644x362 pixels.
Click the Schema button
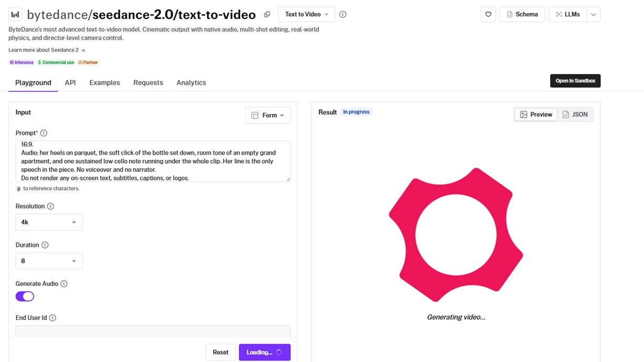click(x=522, y=14)
